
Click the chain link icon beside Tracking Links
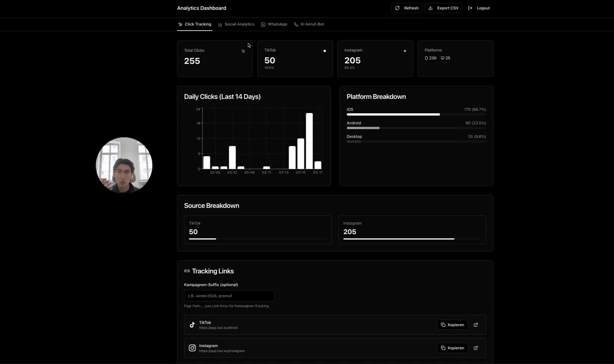tap(187, 271)
